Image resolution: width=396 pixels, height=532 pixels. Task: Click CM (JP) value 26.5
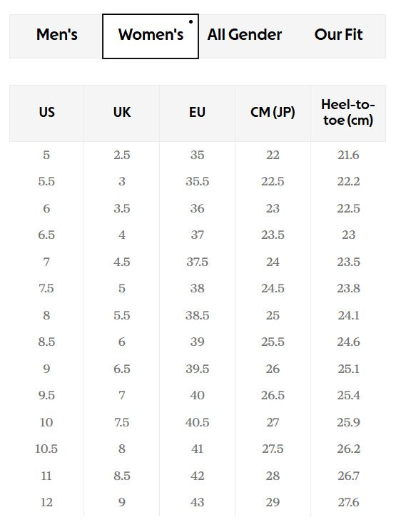[273, 395]
